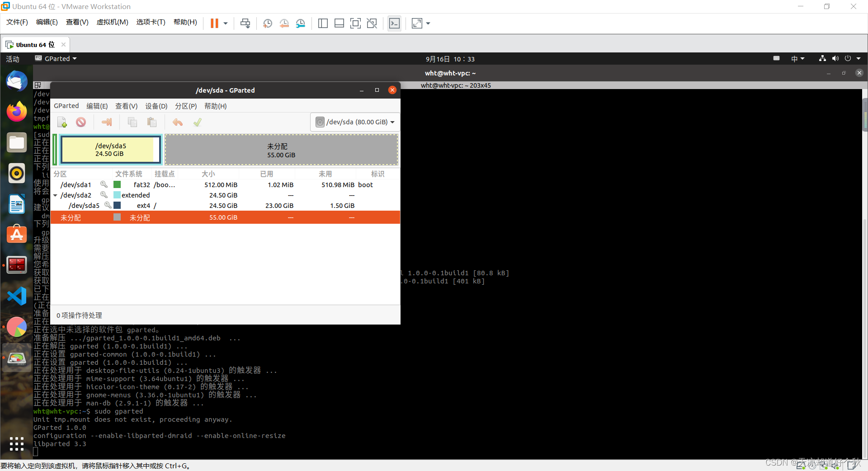
Task: Switch to the Ubuntu 64 位 VM tab
Action: coord(35,44)
